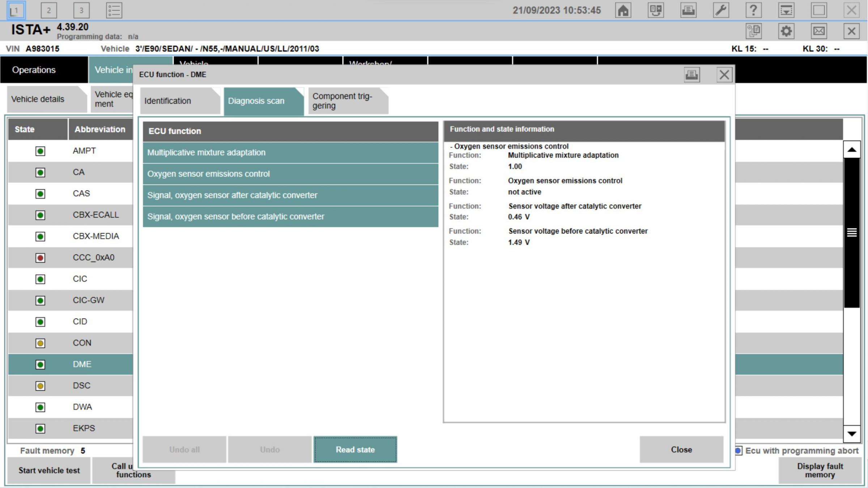Open the administration gear icon
This screenshot has height=488, width=868.
point(786,31)
